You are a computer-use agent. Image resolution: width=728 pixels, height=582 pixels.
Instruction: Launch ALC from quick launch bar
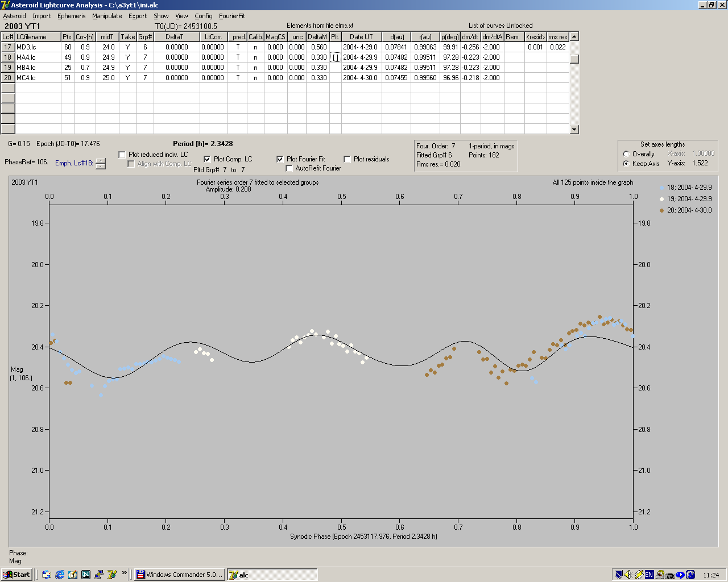point(112,575)
